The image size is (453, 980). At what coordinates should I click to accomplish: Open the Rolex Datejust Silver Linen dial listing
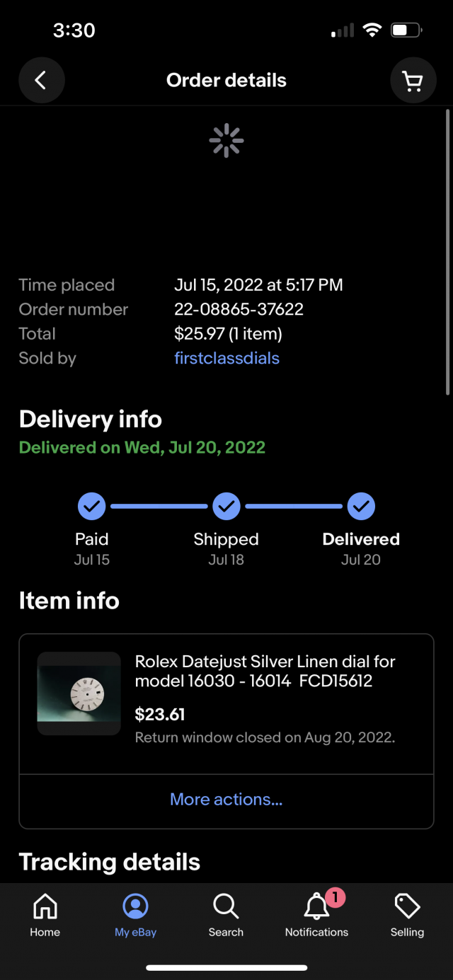click(x=265, y=671)
